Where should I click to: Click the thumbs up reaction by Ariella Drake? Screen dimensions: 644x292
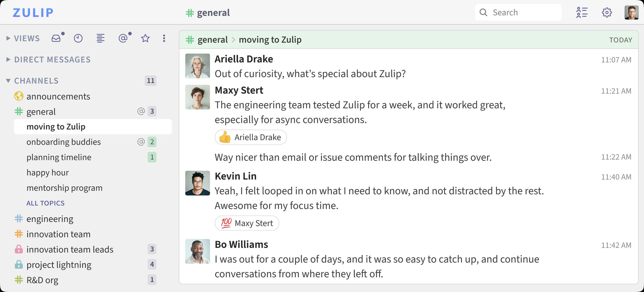coord(251,137)
